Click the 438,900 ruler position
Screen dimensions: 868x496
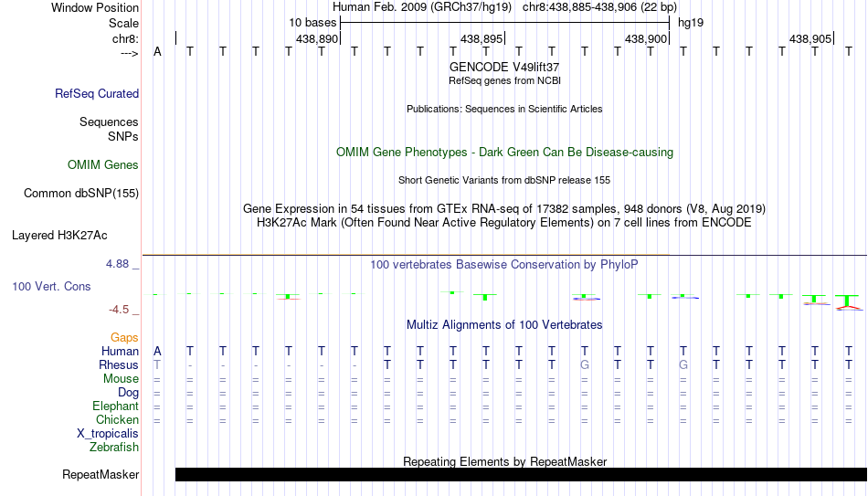pos(645,38)
